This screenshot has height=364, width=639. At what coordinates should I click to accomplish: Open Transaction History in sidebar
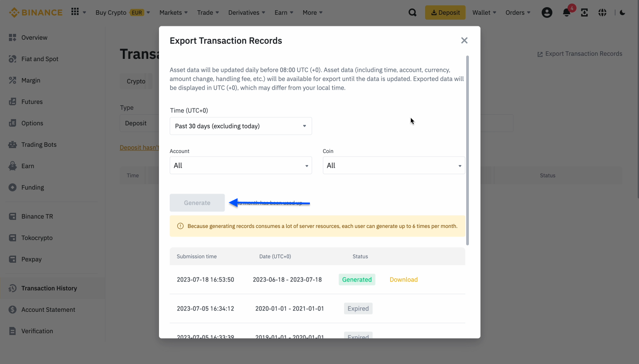(x=49, y=288)
